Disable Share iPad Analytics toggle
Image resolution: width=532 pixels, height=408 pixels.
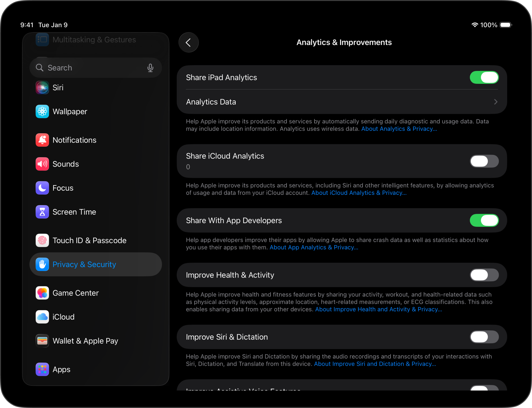click(484, 77)
